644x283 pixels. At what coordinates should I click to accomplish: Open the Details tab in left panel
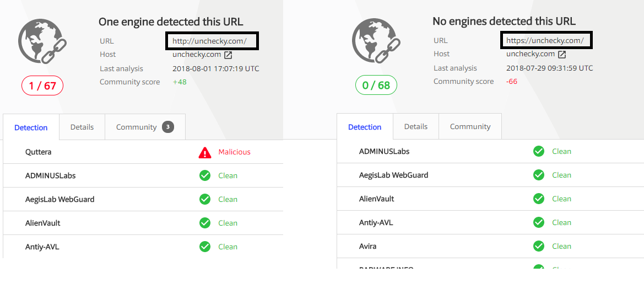pos(82,127)
